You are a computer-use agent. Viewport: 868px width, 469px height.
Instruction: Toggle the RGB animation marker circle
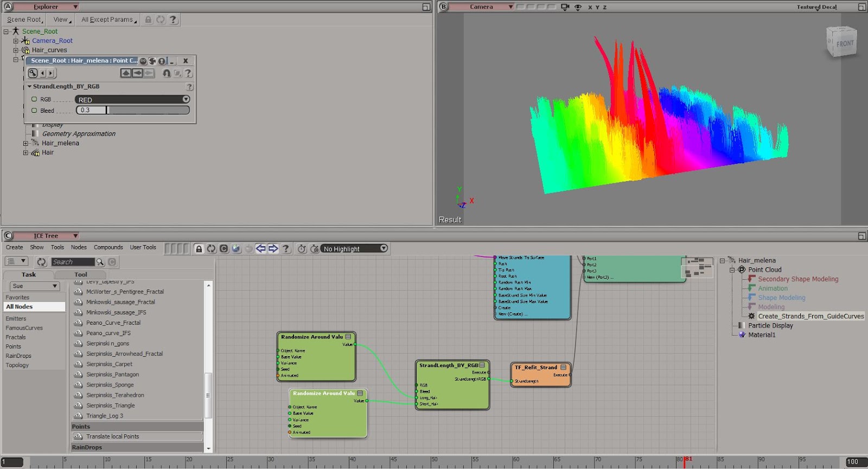coord(34,99)
